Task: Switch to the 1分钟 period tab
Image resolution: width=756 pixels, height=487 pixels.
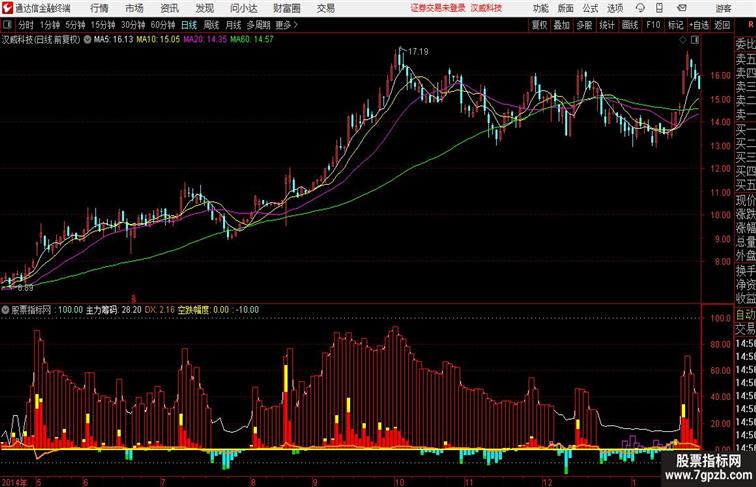Action: (x=50, y=25)
